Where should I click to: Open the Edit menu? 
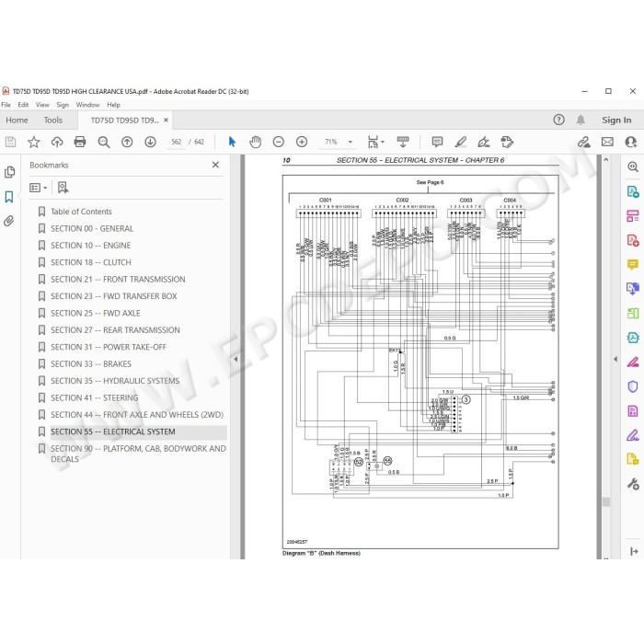tap(23, 105)
